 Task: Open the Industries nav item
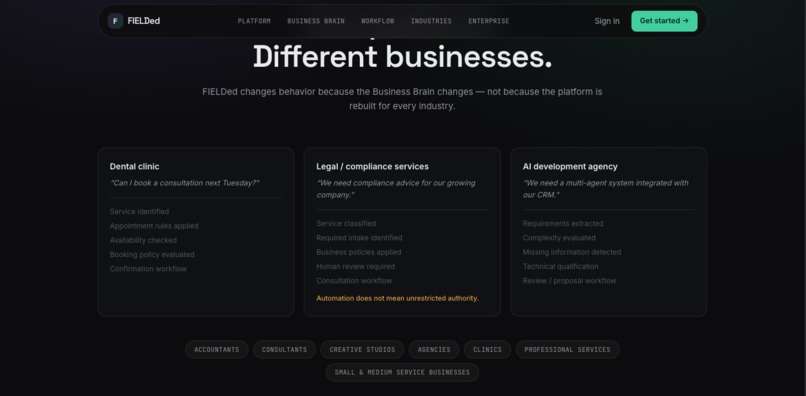[x=431, y=21]
